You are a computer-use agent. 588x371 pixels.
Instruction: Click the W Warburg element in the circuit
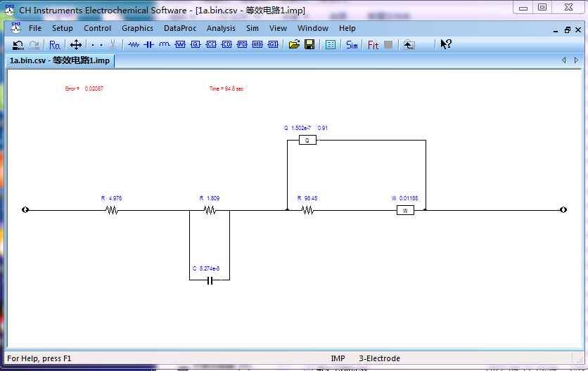(x=405, y=210)
